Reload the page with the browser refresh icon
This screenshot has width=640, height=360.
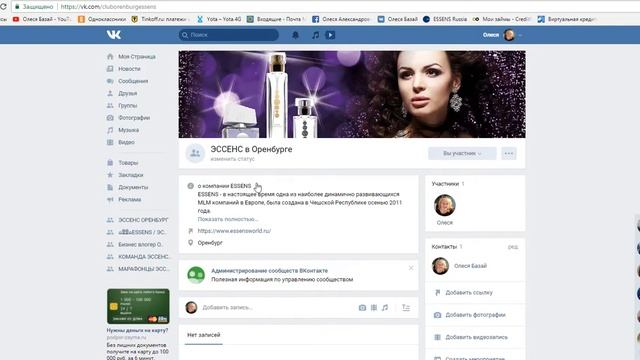3,7
